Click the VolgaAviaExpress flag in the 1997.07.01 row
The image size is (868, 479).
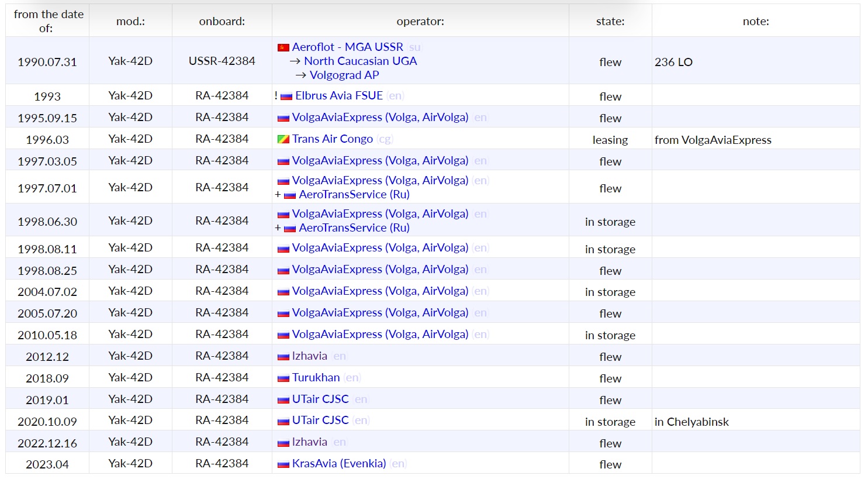pos(283,181)
